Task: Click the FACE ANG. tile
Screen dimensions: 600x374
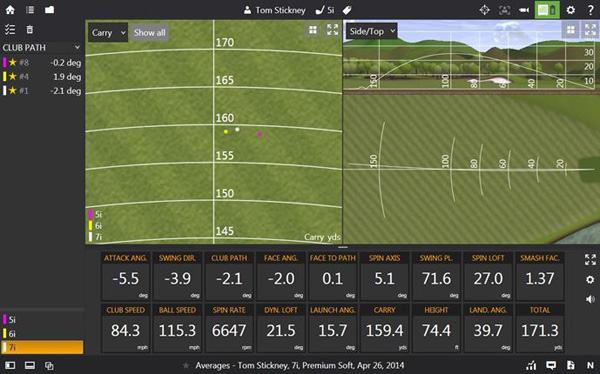Action: pyautogui.click(x=281, y=276)
